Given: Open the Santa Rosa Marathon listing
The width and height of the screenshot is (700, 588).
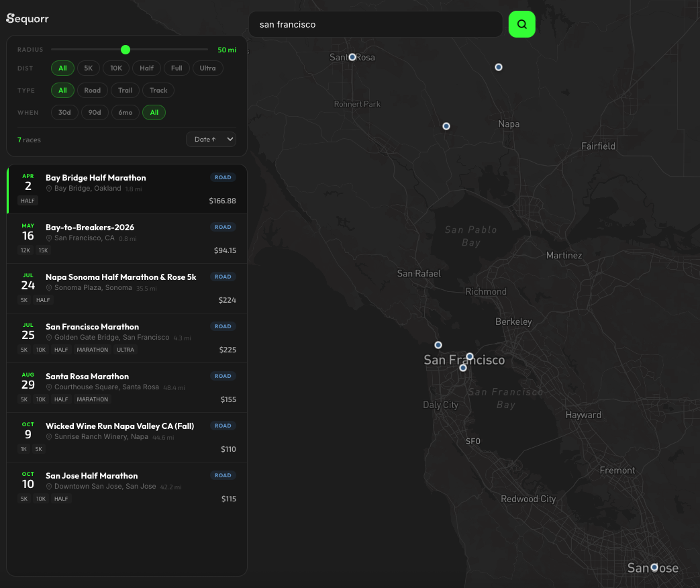Looking at the screenshot, I should pos(127,388).
